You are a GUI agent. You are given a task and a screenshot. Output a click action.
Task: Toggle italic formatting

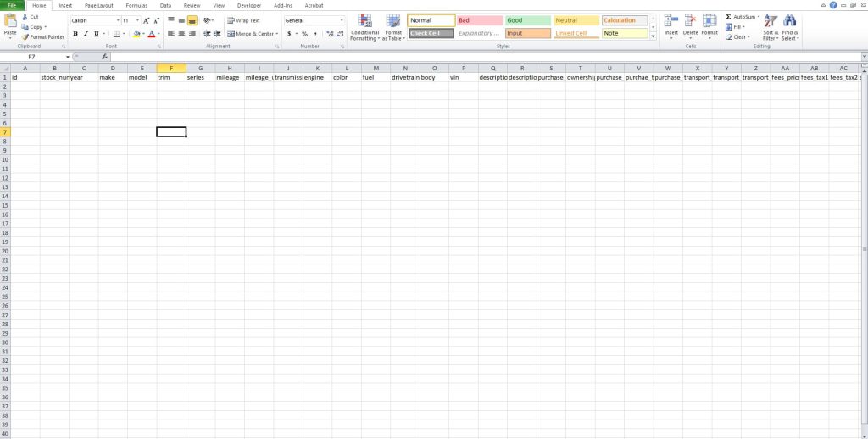tap(86, 34)
